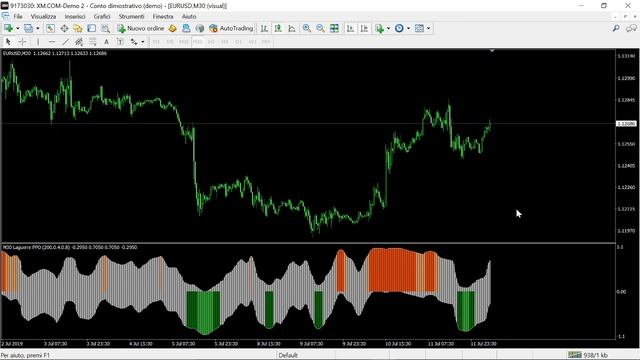Select the text tool A
This screenshot has height=360, width=640.
(x=106, y=42)
